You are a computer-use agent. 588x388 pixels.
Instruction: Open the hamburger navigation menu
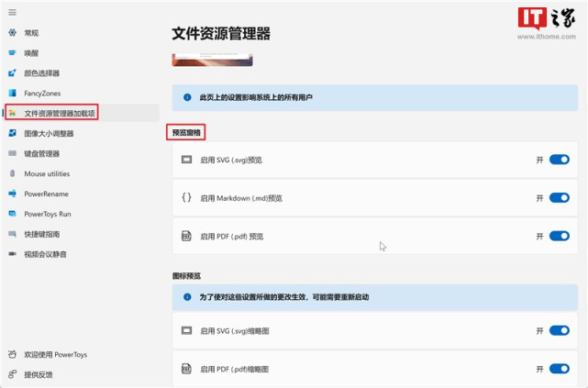pos(12,13)
